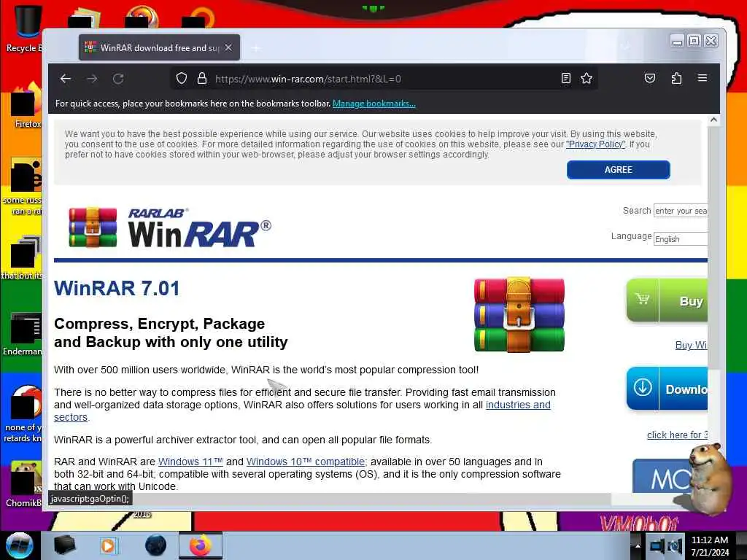The width and height of the screenshot is (747, 560).
Task: Open the Pocket save icon
Action: pos(650,78)
